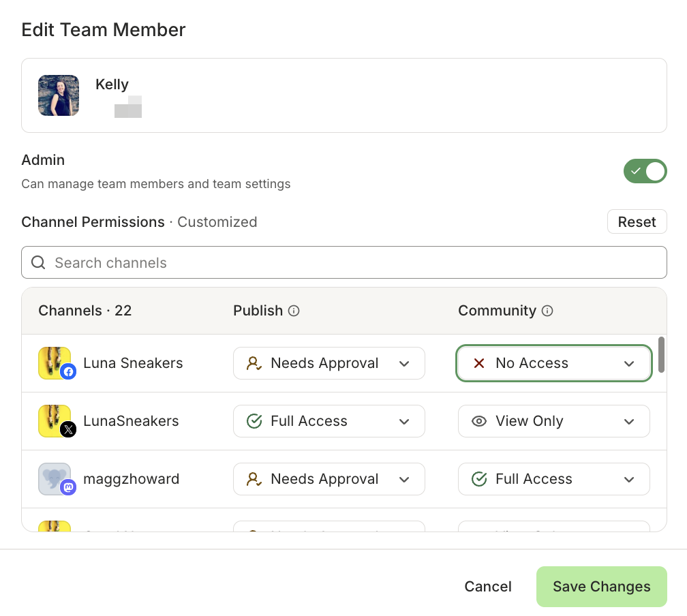This screenshot has height=616, width=687.
Task: Click the search magnifier icon
Action: 38,262
